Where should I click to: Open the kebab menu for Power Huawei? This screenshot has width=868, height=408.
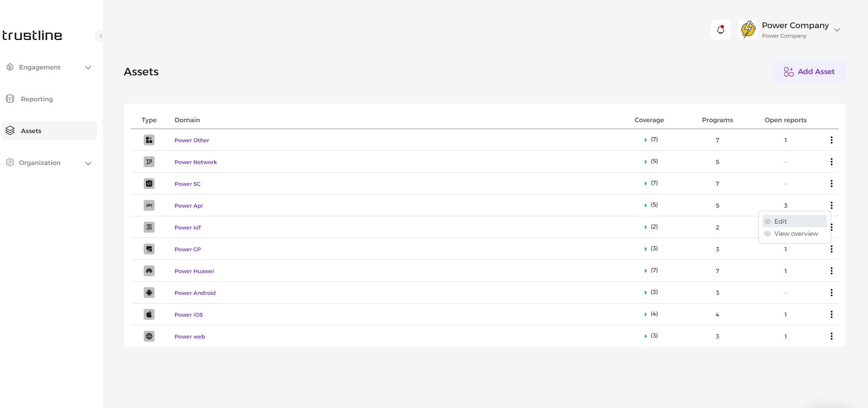coord(832,271)
